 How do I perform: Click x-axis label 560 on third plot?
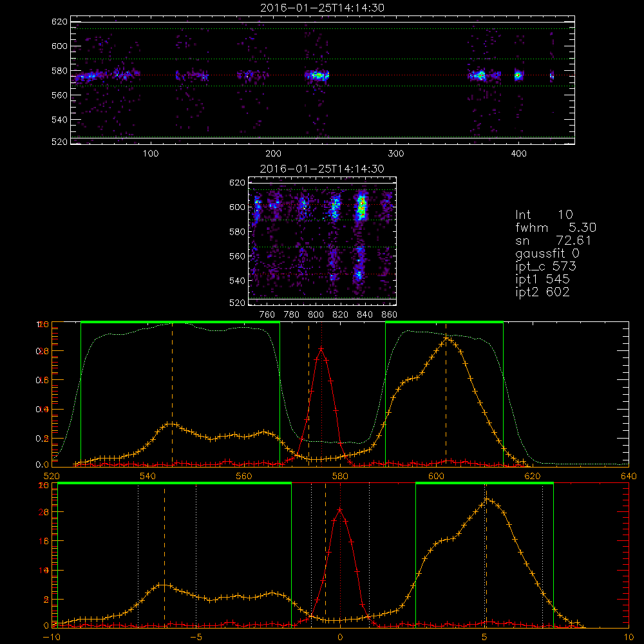coord(244,476)
